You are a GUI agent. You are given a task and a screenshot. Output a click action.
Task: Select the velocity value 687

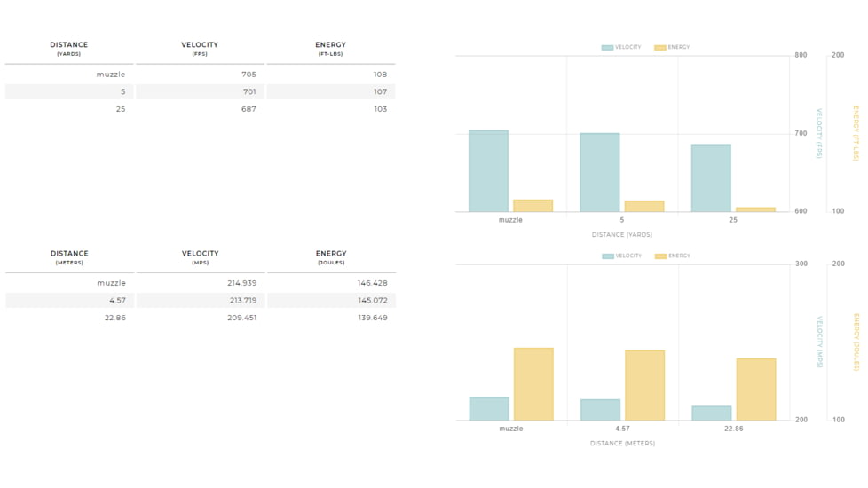coord(249,109)
